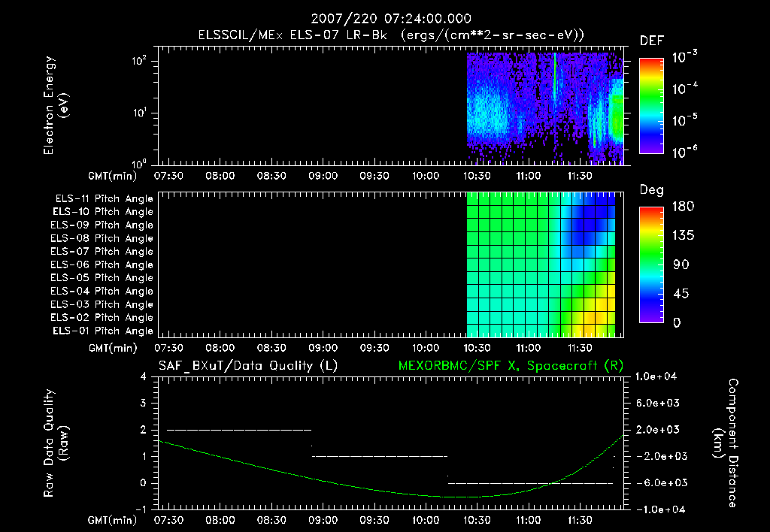
Task: Select the ELS-02 Pitch Angle row label
Action: pos(102,318)
